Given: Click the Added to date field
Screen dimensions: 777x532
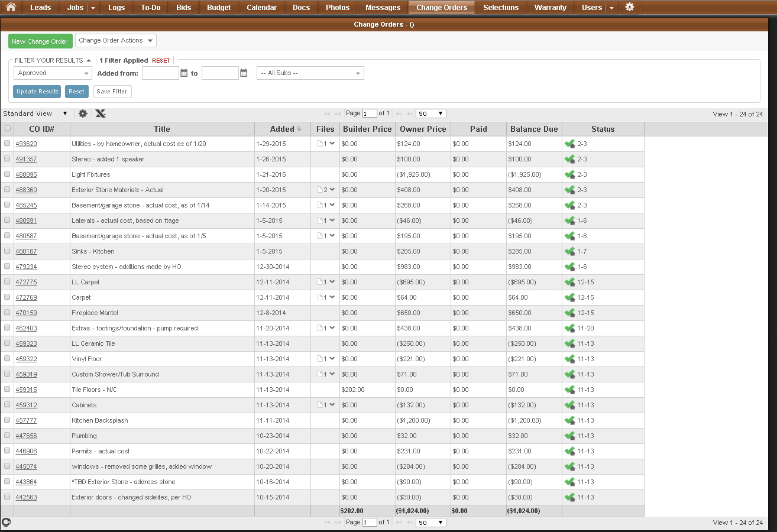Looking at the screenshot, I should (x=220, y=73).
